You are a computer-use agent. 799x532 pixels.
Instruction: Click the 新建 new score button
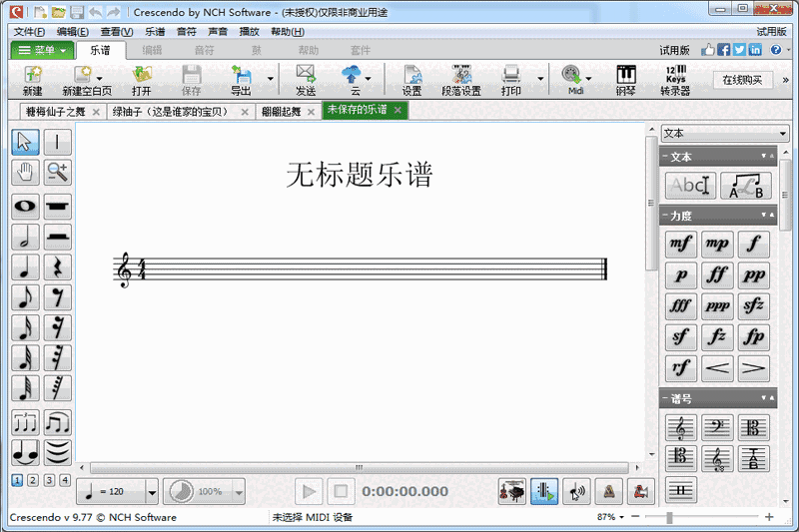point(33,80)
